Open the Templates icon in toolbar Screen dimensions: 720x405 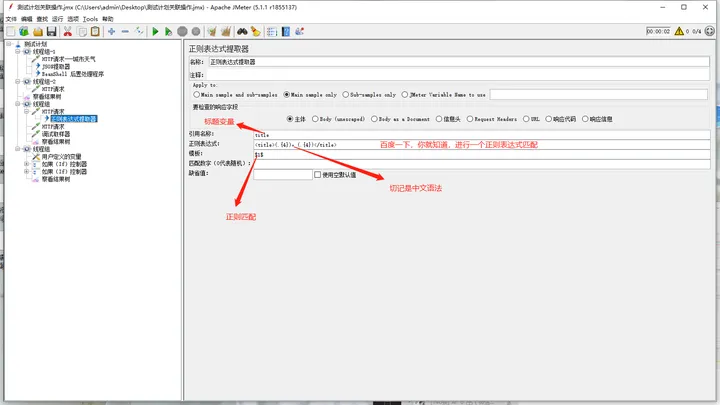coord(24,31)
